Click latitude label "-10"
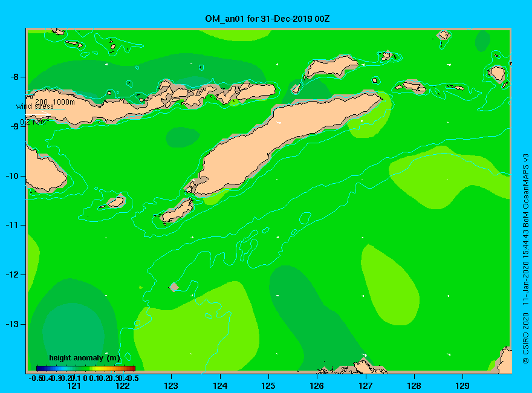This screenshot has width=532, height=393. pyautogui.click(x=12, y=176)
